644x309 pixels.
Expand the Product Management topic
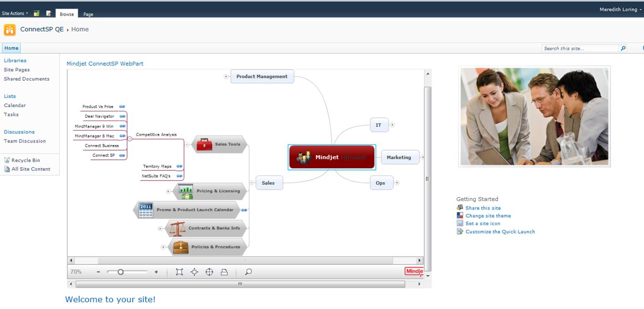coord(226,76)
